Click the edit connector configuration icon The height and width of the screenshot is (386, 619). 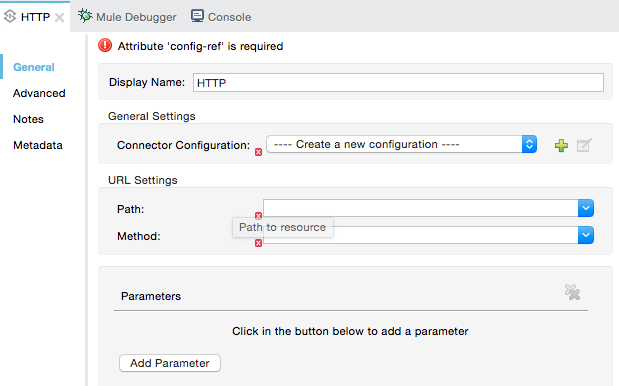pyautogui.click(x=584, y=145)
